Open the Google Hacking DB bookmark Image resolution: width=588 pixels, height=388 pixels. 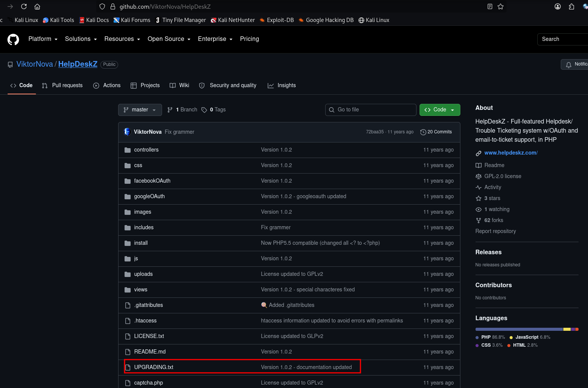click(x=326, y=20)
